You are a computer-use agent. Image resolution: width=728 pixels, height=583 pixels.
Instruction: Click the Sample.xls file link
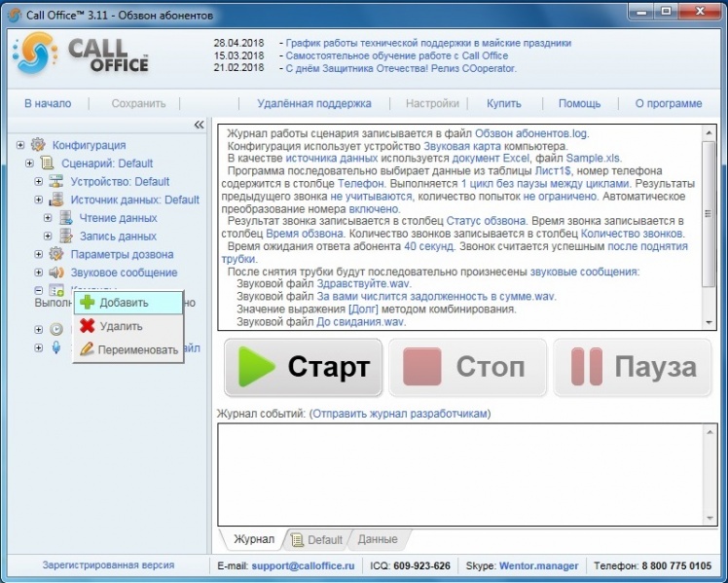[x=593, y=159]
